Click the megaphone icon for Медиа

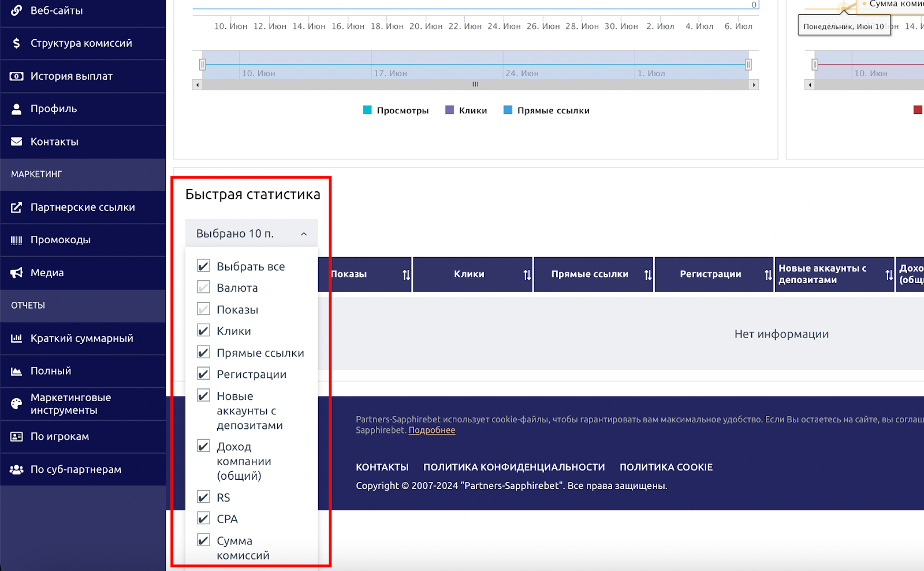[x=16, y=273]
